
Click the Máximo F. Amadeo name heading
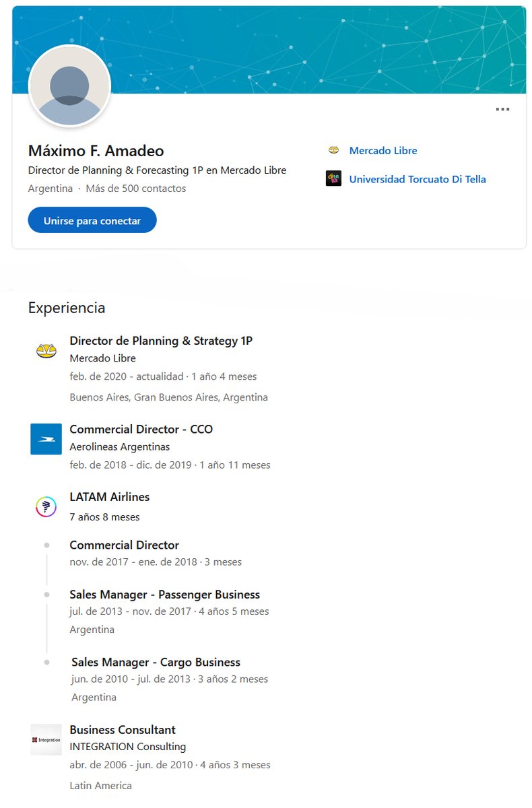(96, 151)
